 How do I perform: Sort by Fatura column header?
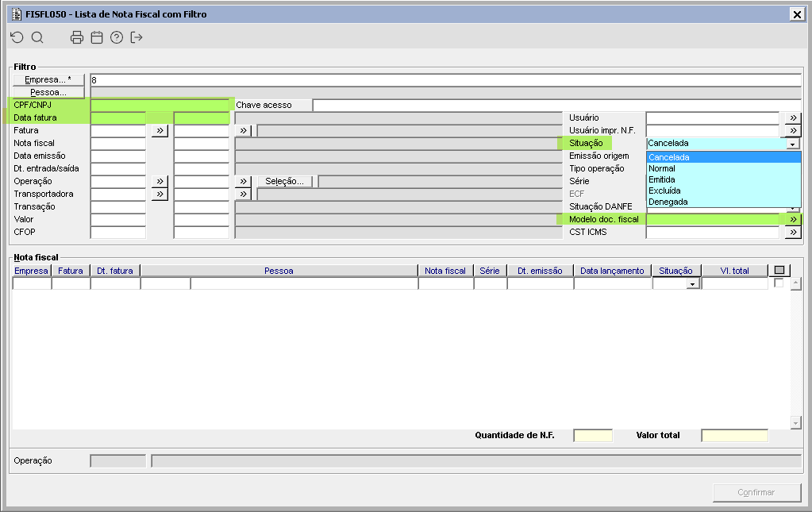pyautogui.click(x=71, y=271)
